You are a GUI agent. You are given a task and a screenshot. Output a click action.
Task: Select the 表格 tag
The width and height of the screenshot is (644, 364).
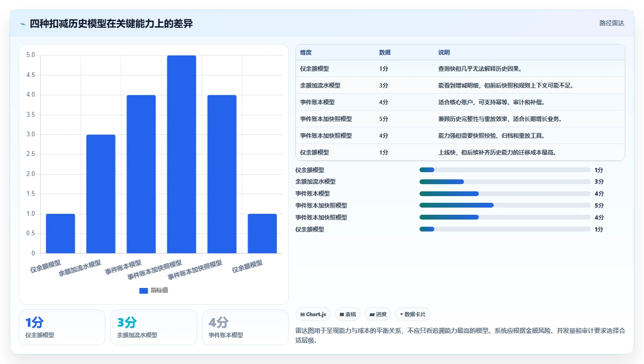click(348, 314)
